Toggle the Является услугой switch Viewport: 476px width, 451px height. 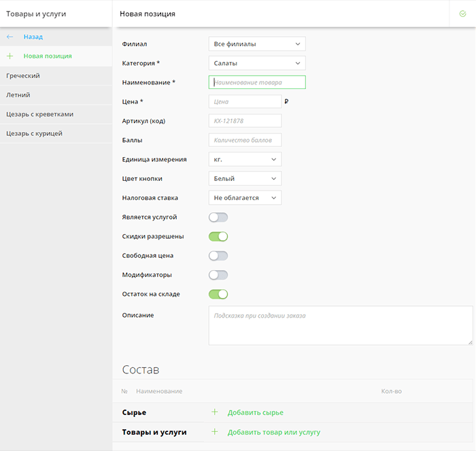point(218,217)
